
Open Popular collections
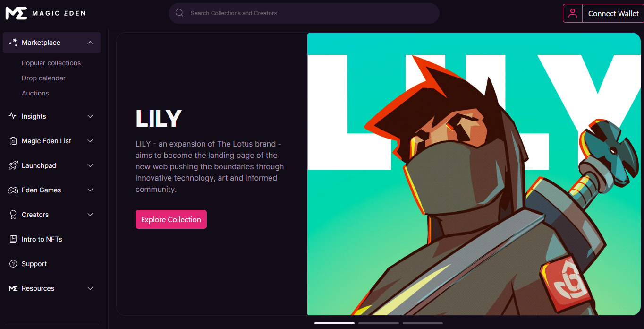coord(51,63)
